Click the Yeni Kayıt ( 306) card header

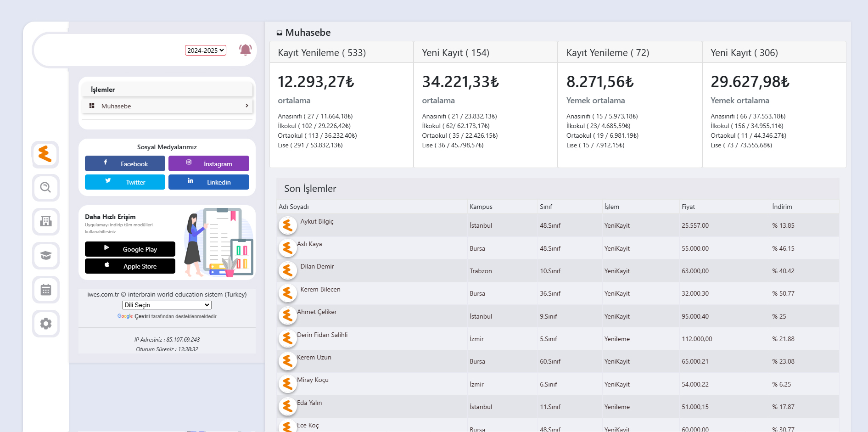pyautogui.click(x=774, y=52)
